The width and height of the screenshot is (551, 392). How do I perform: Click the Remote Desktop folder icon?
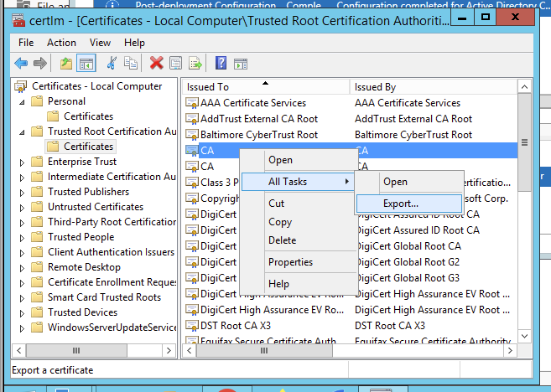click(37, 267)
